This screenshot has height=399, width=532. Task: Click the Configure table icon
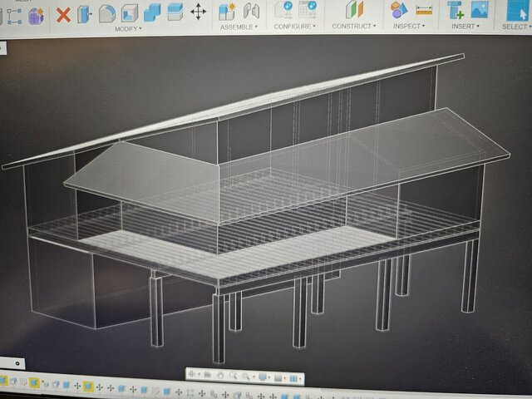(x=308, y=9)
